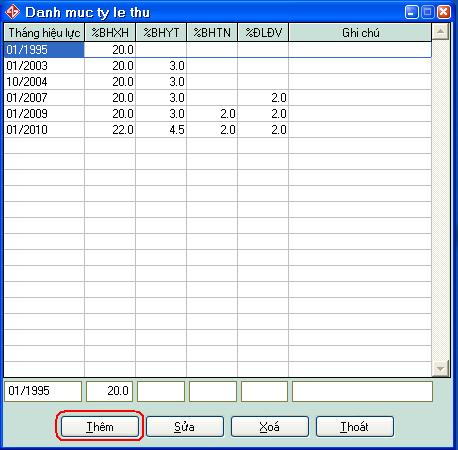Click %ĐLĐV 2.0 in 01/2007 row

(263, 98)
